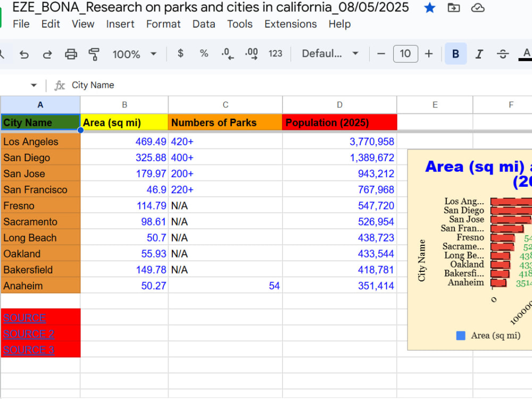
Task: Select the Paint format roller icon
Action: [x=94, y=54]
